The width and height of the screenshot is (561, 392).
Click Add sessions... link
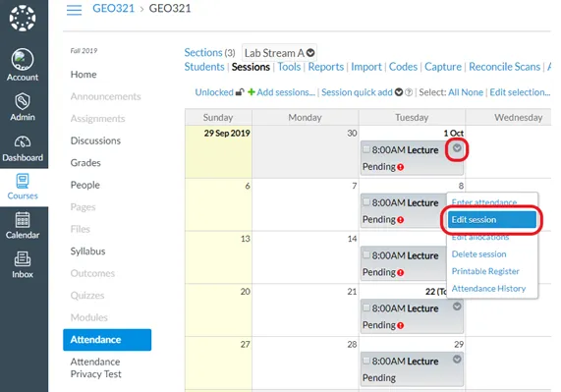(286, 92)
